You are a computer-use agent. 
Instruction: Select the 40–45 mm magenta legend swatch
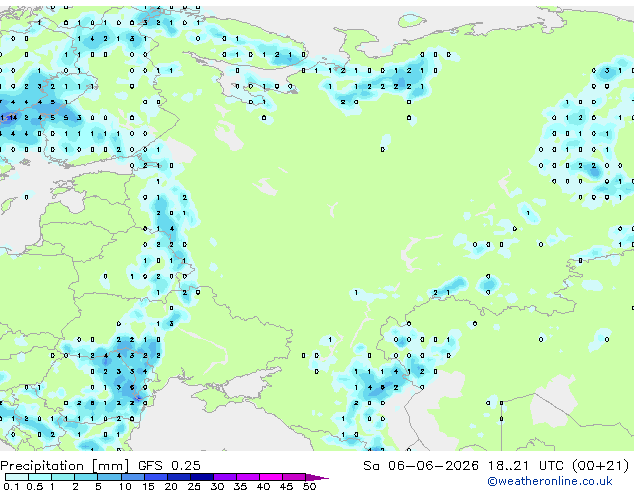pos(271,477)
